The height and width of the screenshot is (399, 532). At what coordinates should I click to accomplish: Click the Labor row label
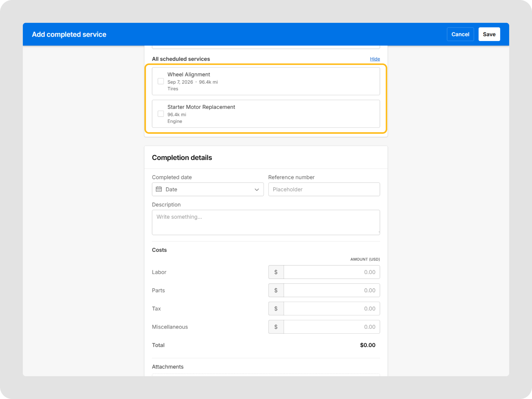159,272
